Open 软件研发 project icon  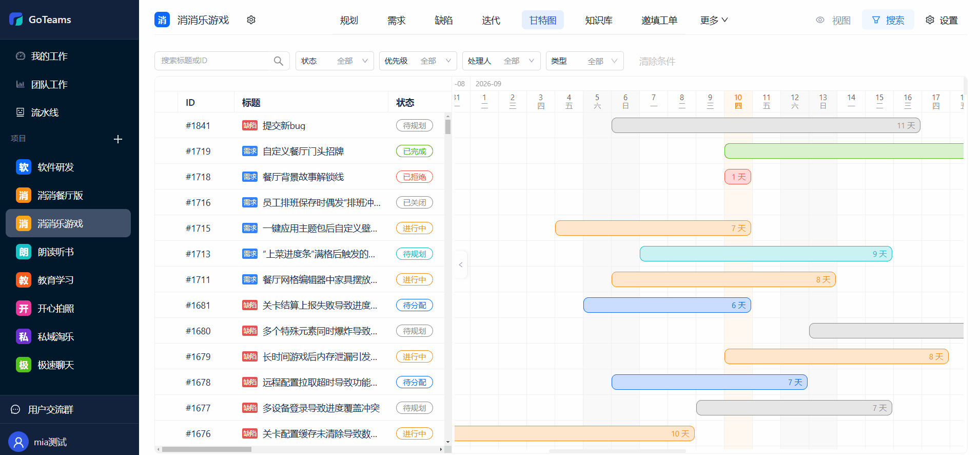point(24,167)
